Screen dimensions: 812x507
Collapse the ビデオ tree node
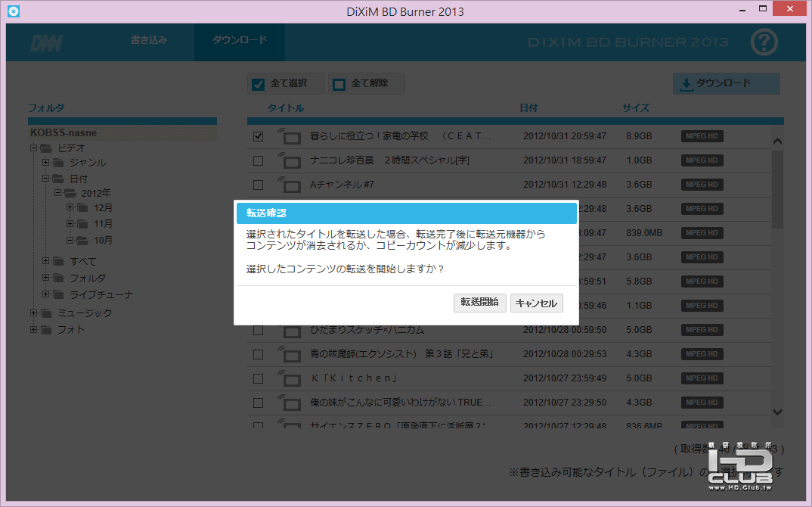(33, 148)
